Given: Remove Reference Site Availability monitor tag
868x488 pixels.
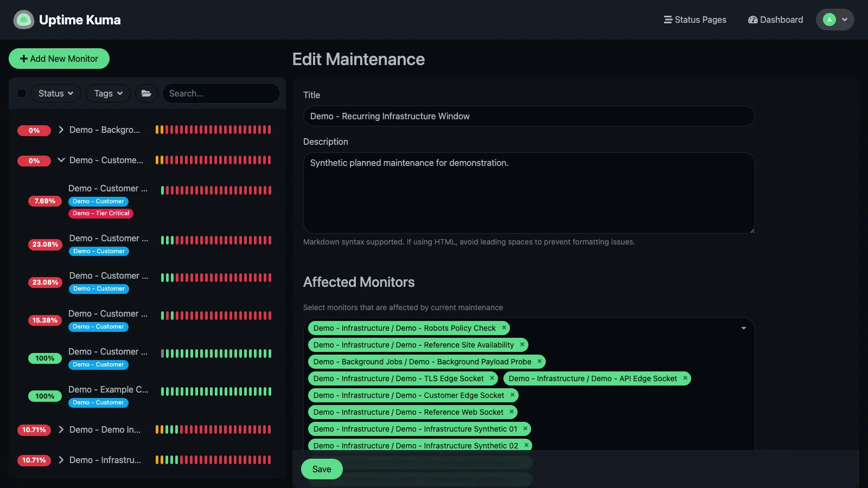Looking at the screenshot, I should (522, 344).
